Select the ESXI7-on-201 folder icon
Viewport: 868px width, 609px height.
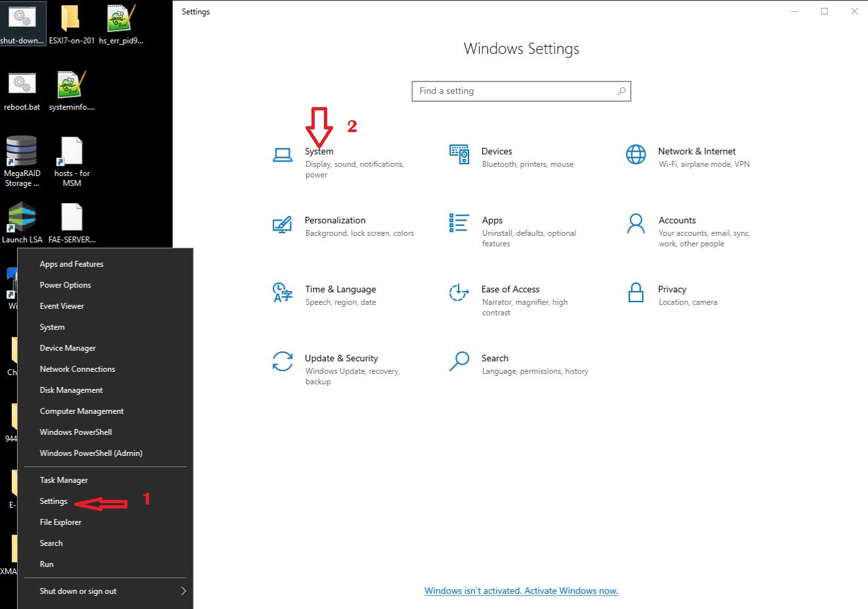tap(70, 18)
